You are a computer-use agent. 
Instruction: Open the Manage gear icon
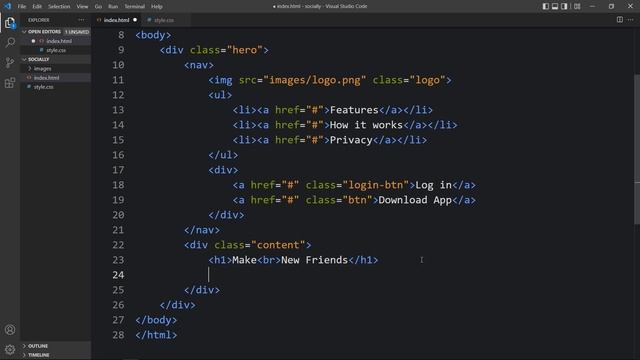click(x=10, y=349)
